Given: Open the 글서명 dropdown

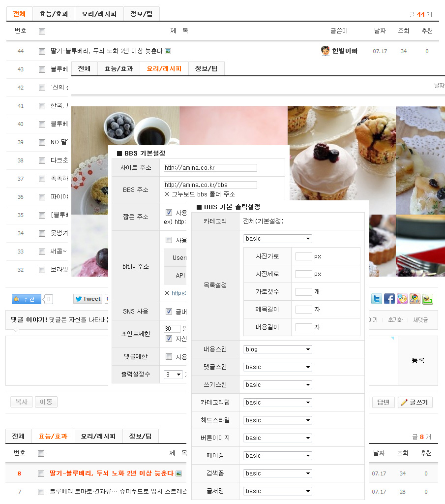Looking at the screenshot, I should (x=278, y=491).
